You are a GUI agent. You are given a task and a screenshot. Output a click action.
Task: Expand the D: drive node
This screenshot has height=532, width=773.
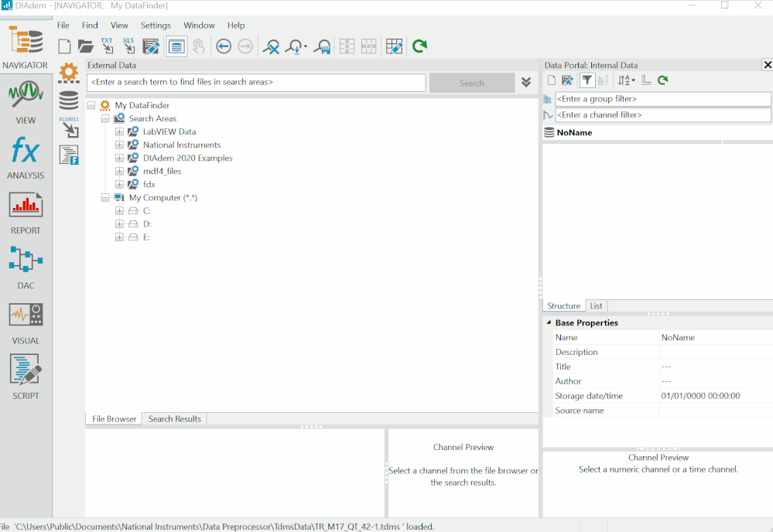(119, 224)
